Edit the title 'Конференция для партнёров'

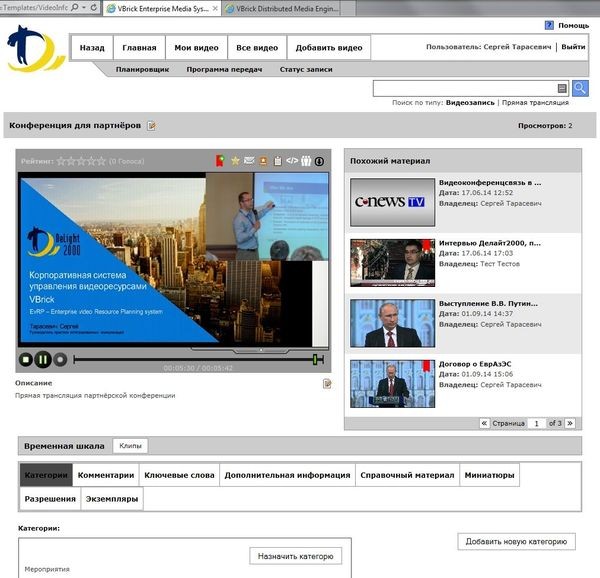(151, 125)
